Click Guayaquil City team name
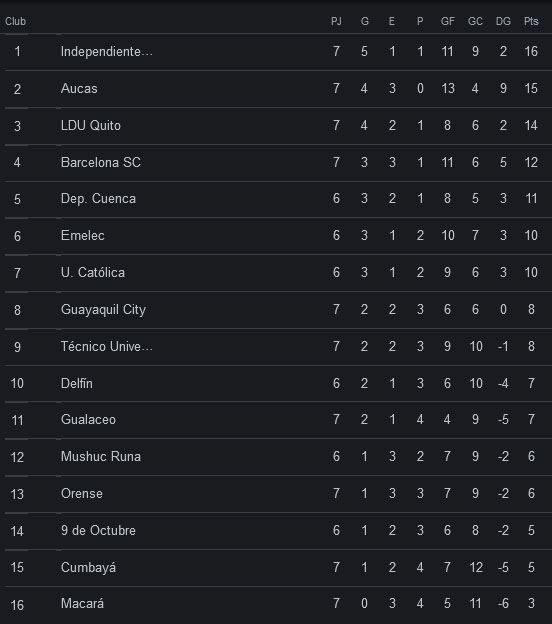This screenshot has width=552, height=624. point(103,310)
